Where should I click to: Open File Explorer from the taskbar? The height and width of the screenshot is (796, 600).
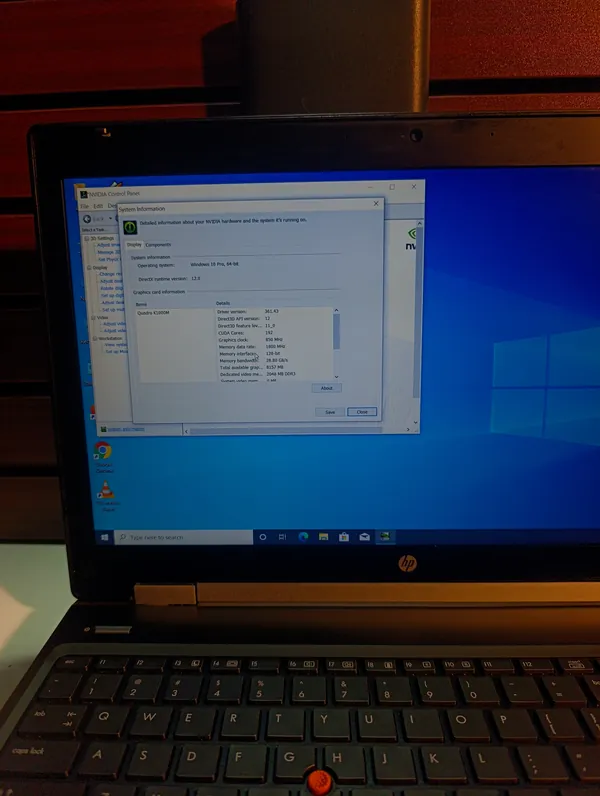(x=324, y=537)
